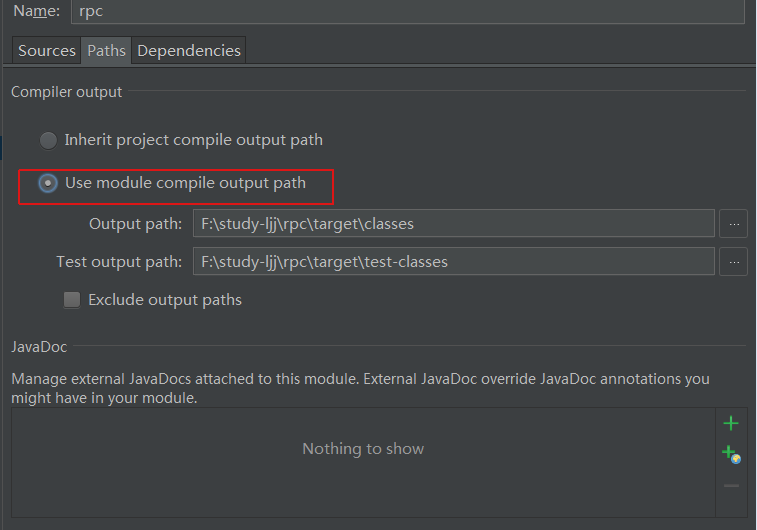Enable the Exclude output paths checkbox
Screen dimensions: 757x530
(x=72, y=300)
